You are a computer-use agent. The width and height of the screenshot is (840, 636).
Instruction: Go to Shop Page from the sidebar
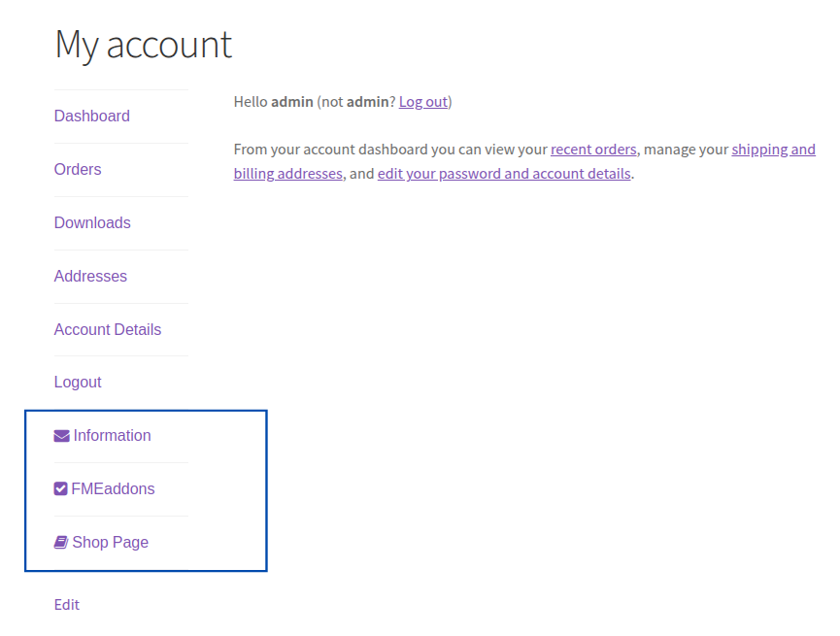click(x=110, y=543)
